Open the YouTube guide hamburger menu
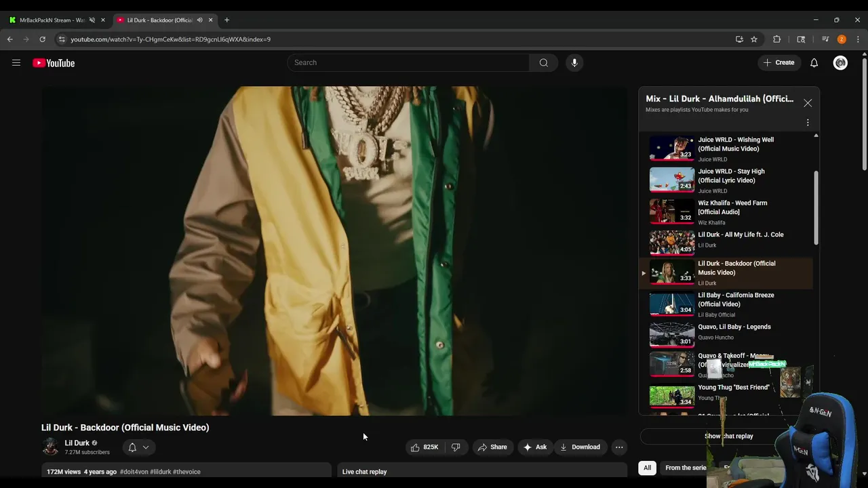Viewport: 868px width, 488px height. click(x=16, y=63)
